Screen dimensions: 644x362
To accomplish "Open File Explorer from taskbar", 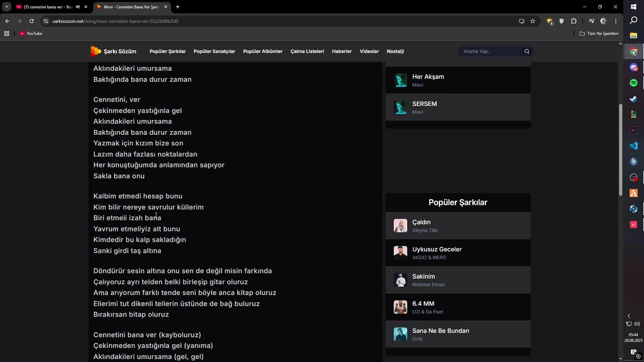I will tap(634, 36).
